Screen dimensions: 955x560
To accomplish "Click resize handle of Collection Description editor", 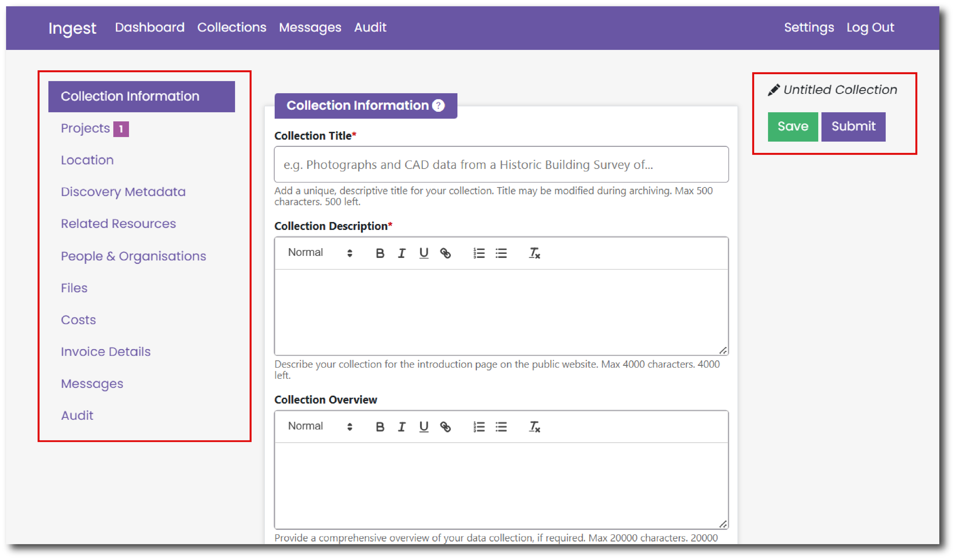I will 723,350.
